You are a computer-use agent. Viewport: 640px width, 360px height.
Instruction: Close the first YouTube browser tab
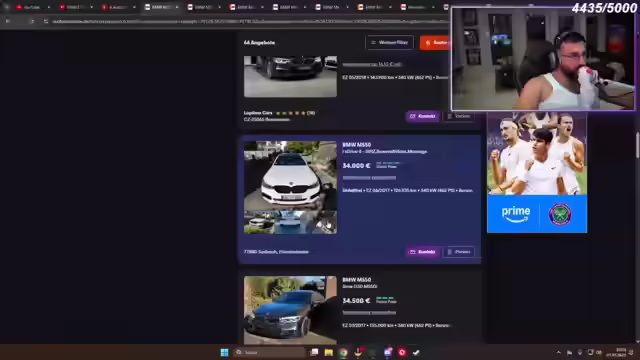tap(49, 7)
